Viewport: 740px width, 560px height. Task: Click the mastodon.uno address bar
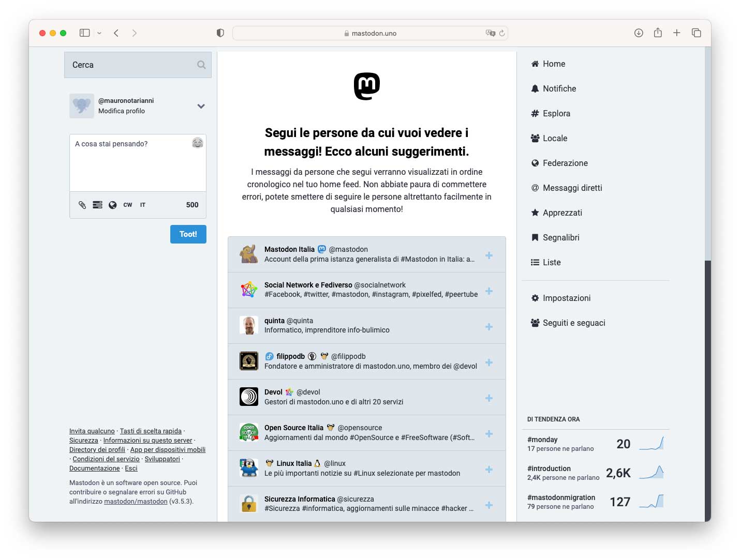(371, 33)
